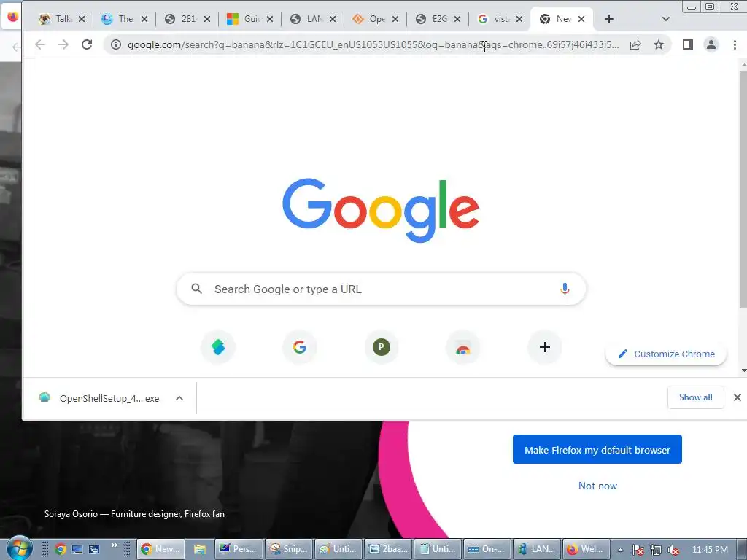
Task: Open the Chrome Web Store shortcut tile
Action: click(462, 347)
